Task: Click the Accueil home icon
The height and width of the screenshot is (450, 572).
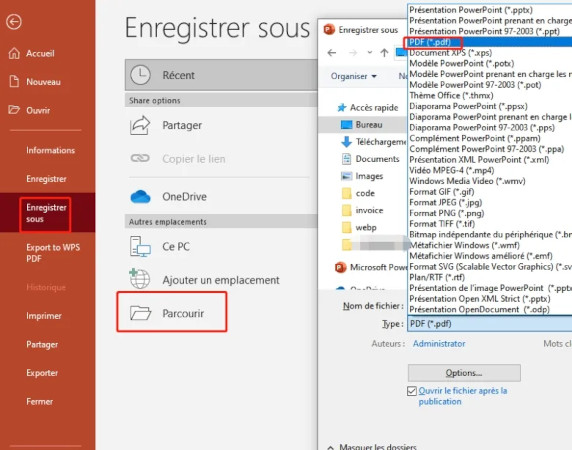Action: pos(14,53)
